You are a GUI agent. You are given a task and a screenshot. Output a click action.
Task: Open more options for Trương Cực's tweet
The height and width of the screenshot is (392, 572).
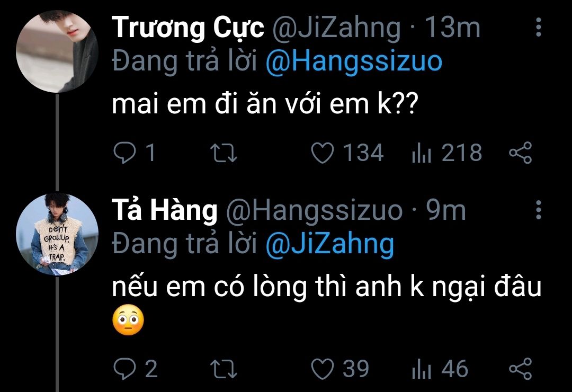[538, 27]
